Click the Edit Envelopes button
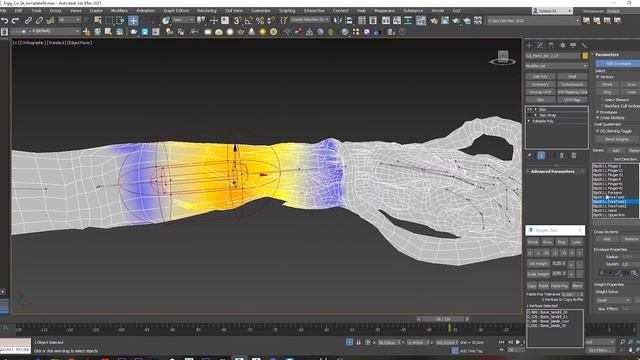Viewport: 640px width, 360px height. (x=618, y=64)
